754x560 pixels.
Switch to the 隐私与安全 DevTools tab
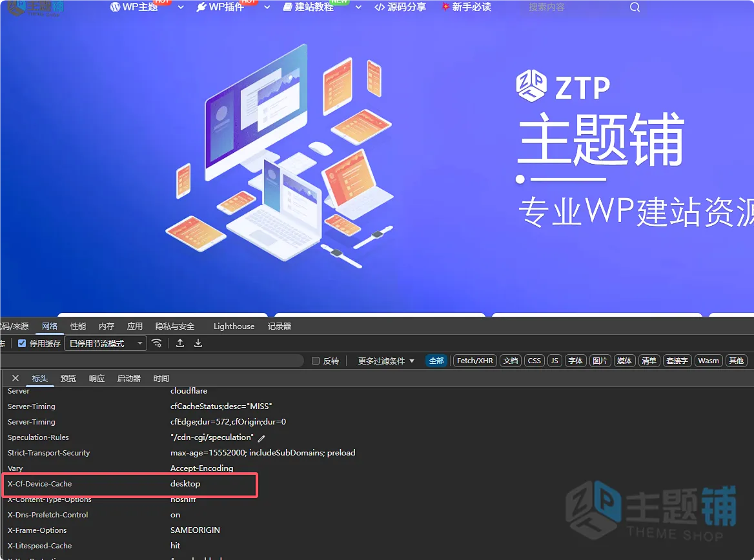tap(175, 326)
